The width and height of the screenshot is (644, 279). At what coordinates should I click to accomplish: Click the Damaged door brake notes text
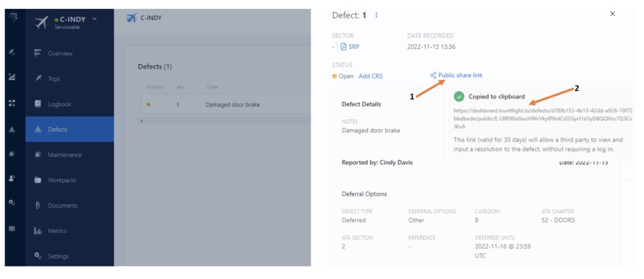click(371, 130)
